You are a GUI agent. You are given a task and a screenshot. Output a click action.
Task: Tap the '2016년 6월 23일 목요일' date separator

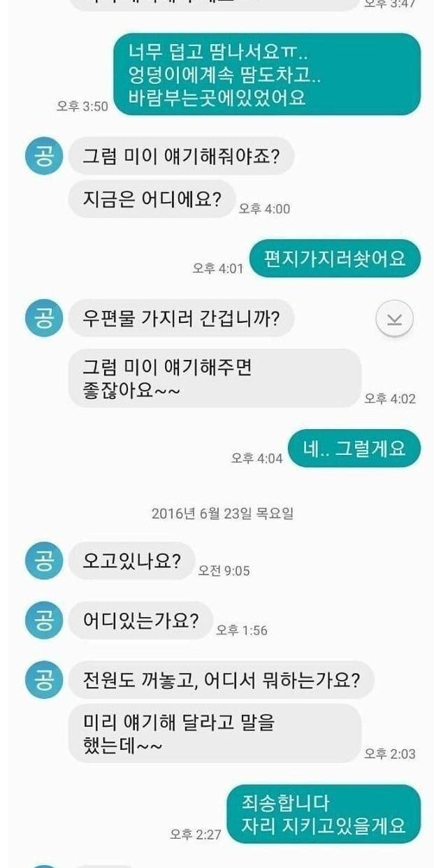click(x=222, y=514)
